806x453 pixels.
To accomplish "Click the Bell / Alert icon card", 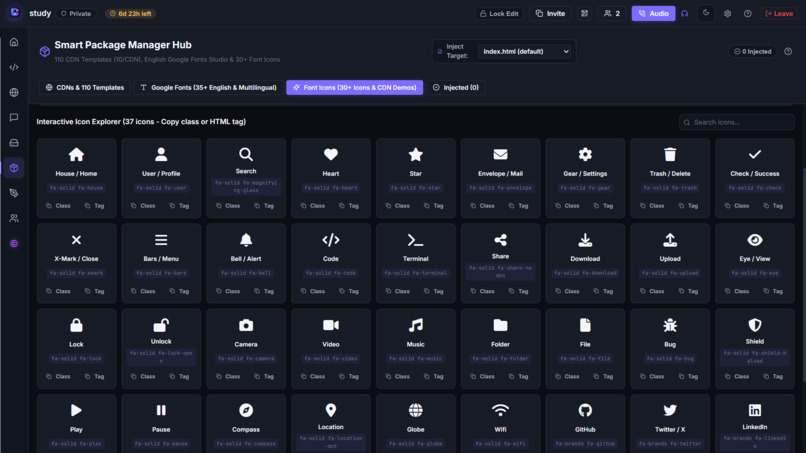I will pos(246,263).
